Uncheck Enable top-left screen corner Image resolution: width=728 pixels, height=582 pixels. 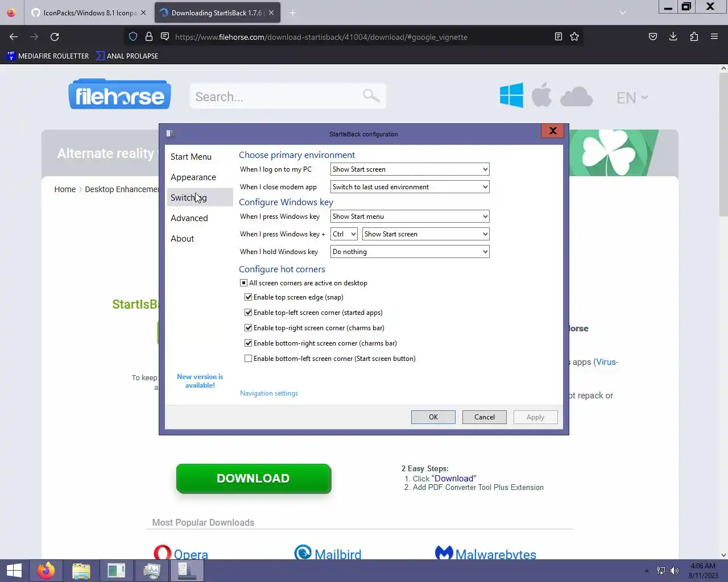(x=248, y=313)
